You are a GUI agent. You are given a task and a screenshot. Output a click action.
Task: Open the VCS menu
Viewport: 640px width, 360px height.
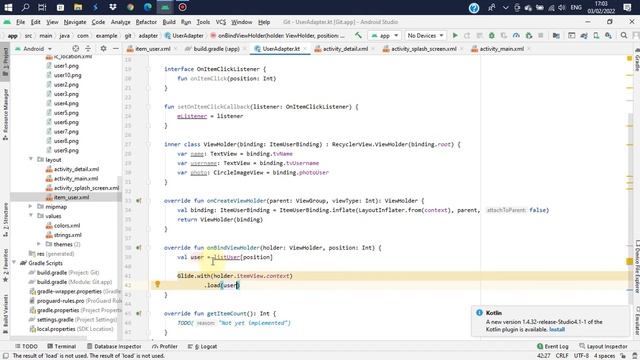pyautogui.click(x=221, y=22)
